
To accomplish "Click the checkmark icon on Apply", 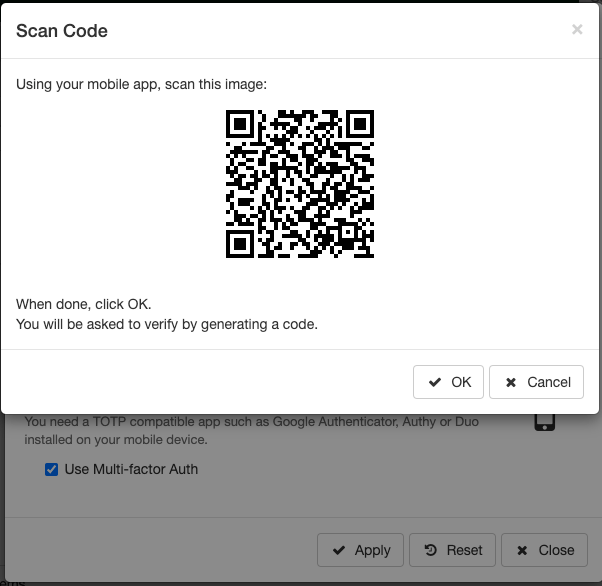I will click(338, 550).
